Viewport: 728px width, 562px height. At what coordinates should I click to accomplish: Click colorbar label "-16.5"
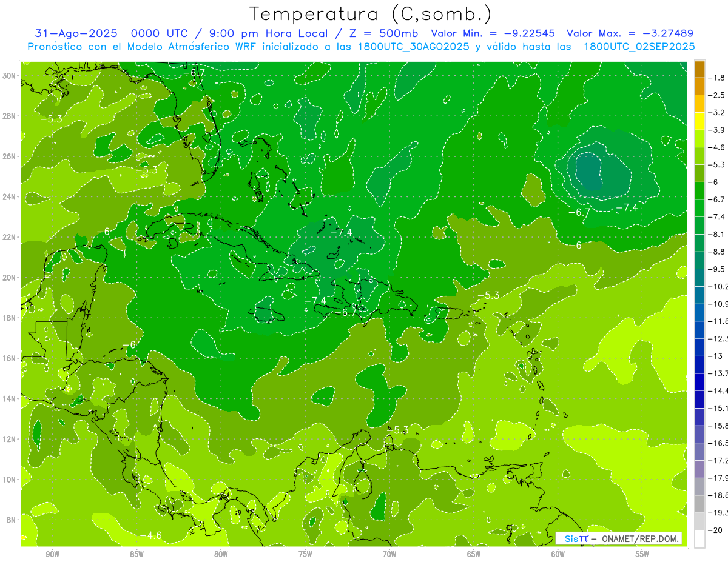click(719, 443)
